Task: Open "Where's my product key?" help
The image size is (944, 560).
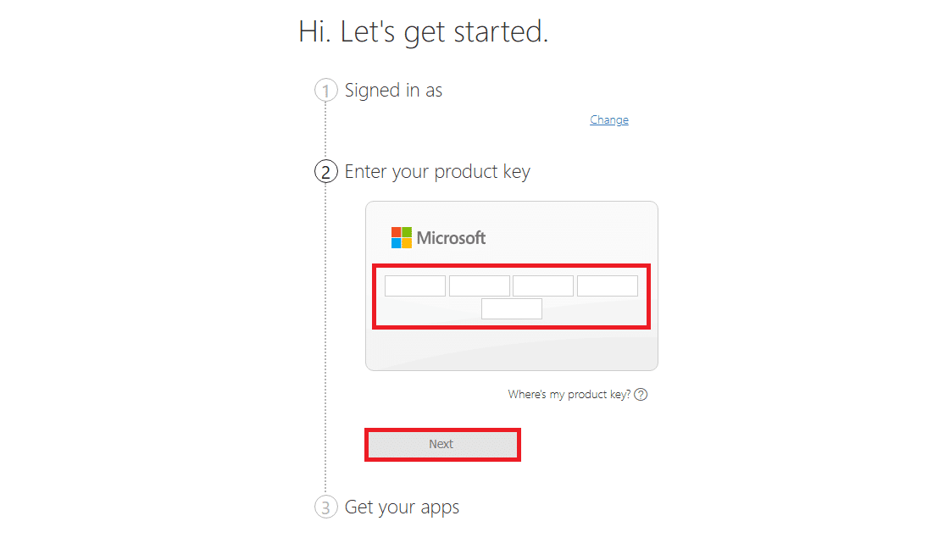Action: (x=569, y=395)
